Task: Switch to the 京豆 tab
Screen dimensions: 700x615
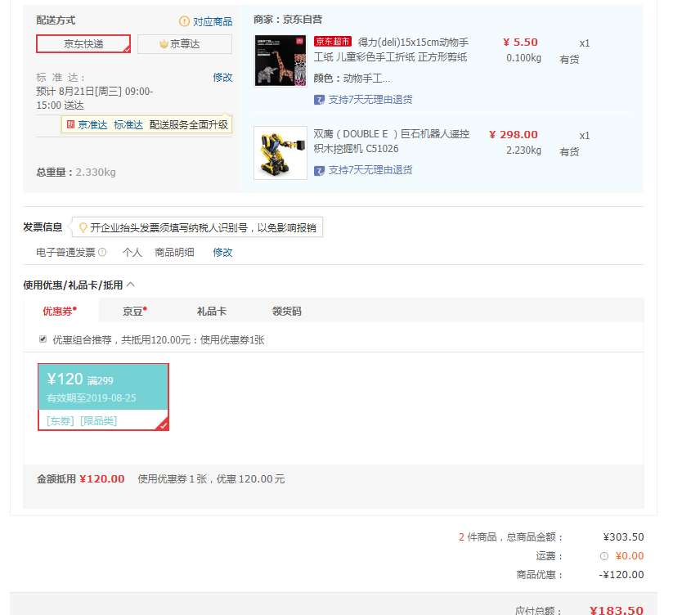Action: [135, 311]
